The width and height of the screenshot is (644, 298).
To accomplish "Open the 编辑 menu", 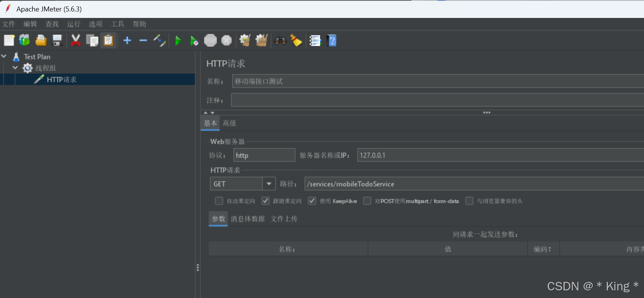I will [x=30, y=24].
